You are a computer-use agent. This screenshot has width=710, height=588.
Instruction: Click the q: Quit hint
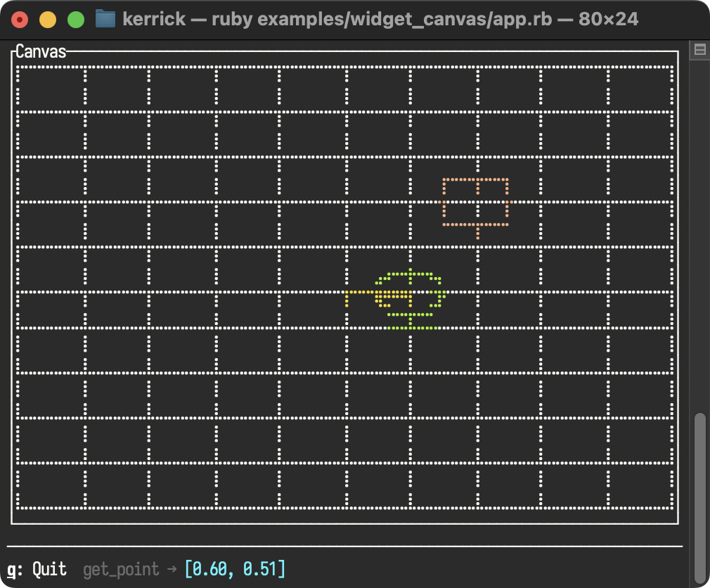pos(37,570)
